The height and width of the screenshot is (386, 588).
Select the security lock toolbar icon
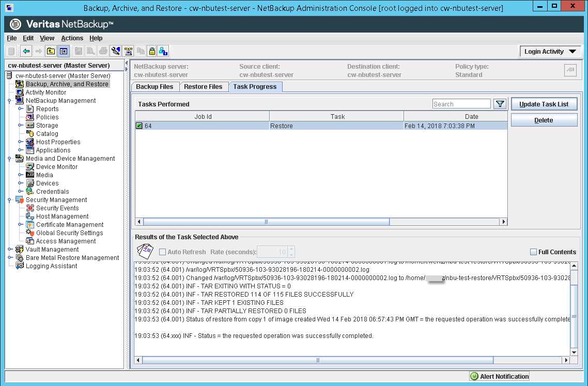coord(152,51)
